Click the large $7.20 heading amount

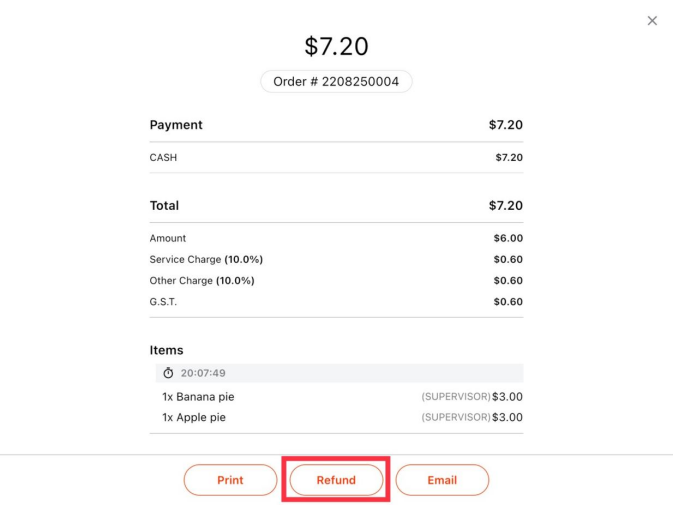click(336, 46)
